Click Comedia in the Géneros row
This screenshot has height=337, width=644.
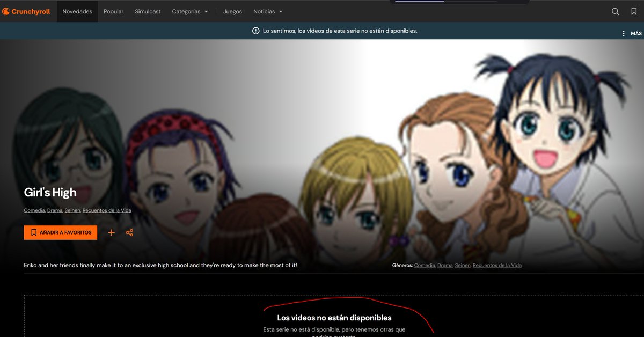pos(425,265)
